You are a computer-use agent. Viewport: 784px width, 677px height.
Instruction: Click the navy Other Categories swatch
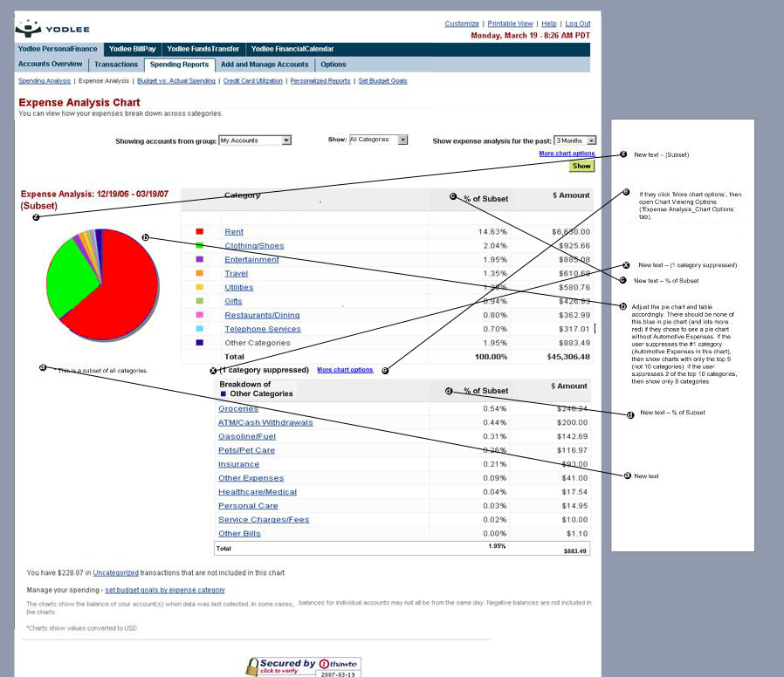tap(200, 343)
